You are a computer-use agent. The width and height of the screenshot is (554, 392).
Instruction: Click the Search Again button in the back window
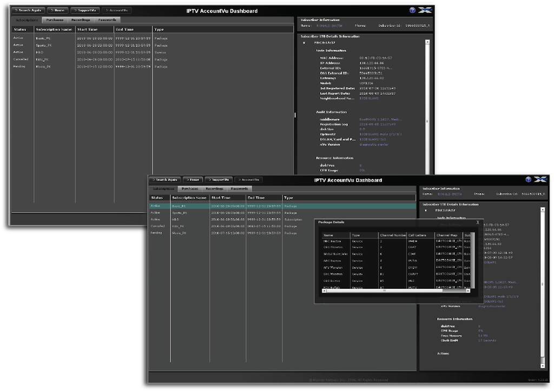[x=28, y=10]
